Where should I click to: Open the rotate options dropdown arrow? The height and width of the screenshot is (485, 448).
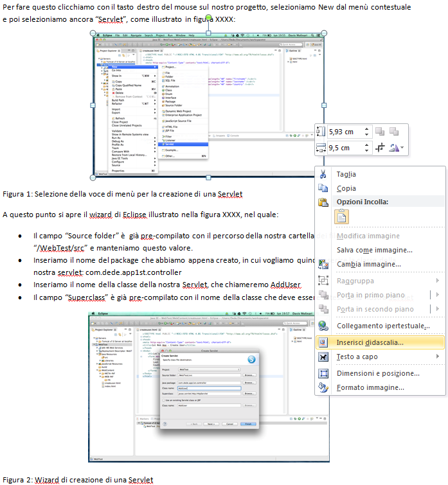[402, 148]
